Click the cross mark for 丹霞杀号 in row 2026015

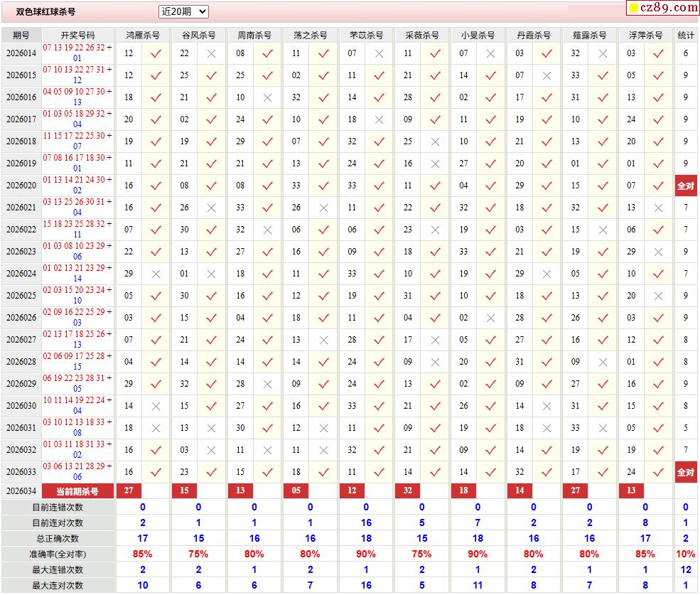(x=546, y=75)
